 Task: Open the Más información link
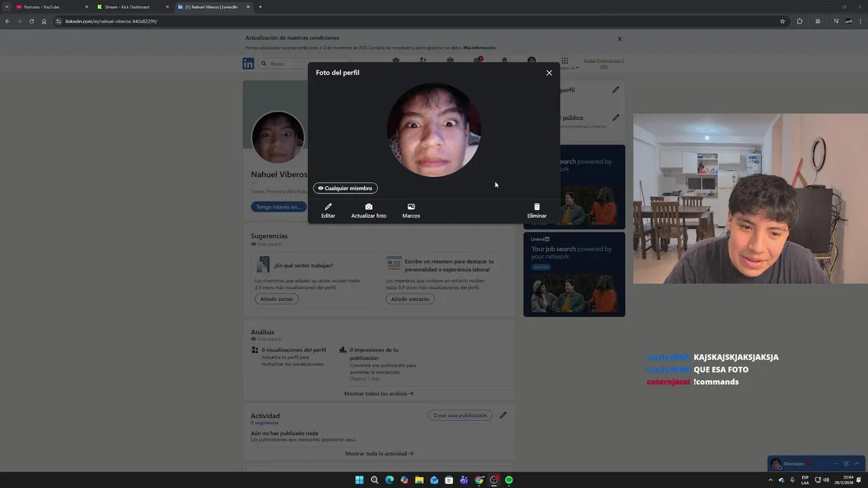click(479, 47)
